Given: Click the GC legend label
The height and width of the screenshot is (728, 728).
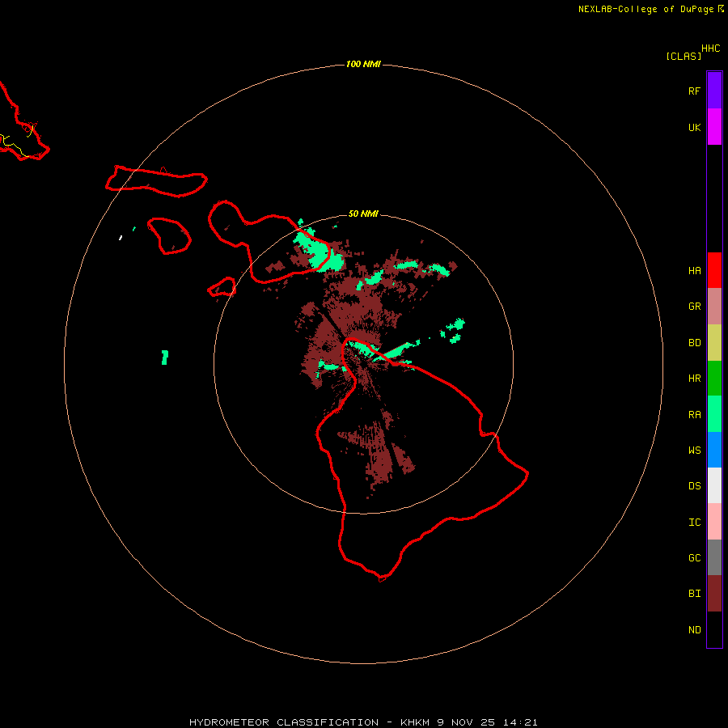Looking at the screenshot, I should pyautogui.click(x=694, y=558).
